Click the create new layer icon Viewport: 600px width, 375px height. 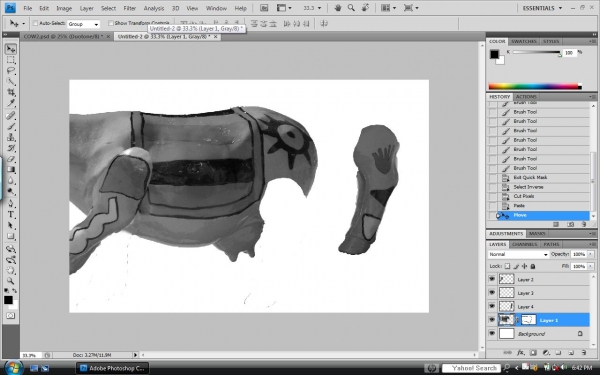point(571,352)
